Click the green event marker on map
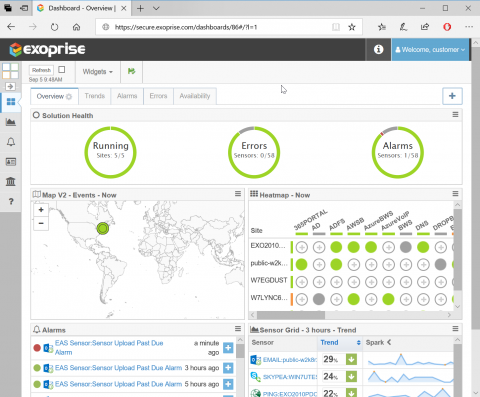Viewport: 480px width, 397px height. click(103, 228)
